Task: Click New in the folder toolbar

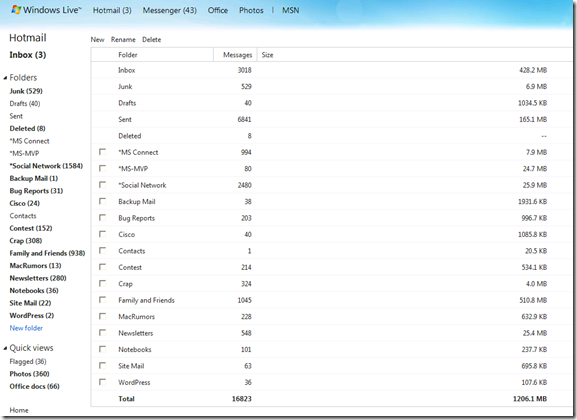Action: point(98,39)
